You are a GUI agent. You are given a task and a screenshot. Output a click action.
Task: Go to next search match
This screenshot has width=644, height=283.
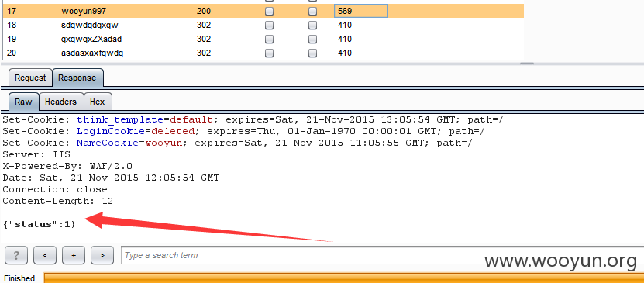pyautogui.click(x=102, y=255)
